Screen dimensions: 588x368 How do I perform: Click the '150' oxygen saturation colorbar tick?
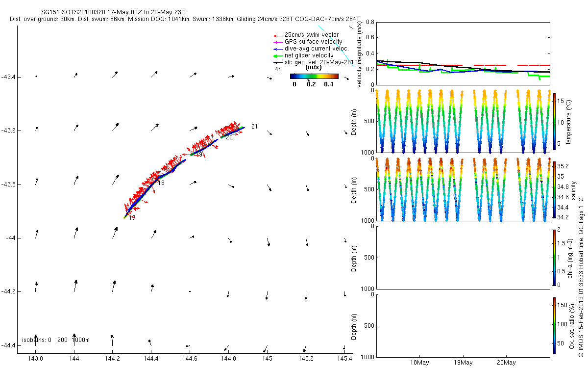pyautogui.click(x=563, y=305)
